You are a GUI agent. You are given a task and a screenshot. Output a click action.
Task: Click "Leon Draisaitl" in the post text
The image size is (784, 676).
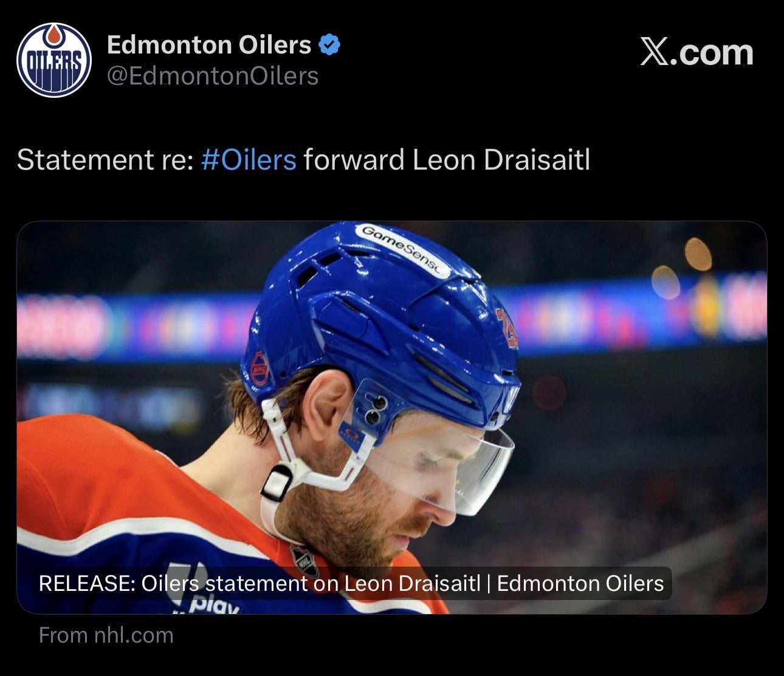(x=501, y=160)
